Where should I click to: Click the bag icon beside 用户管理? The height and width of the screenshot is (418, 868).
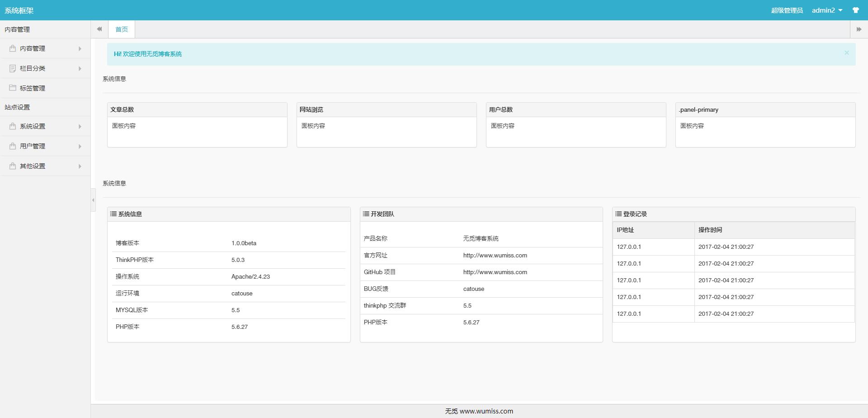[13, 146]
